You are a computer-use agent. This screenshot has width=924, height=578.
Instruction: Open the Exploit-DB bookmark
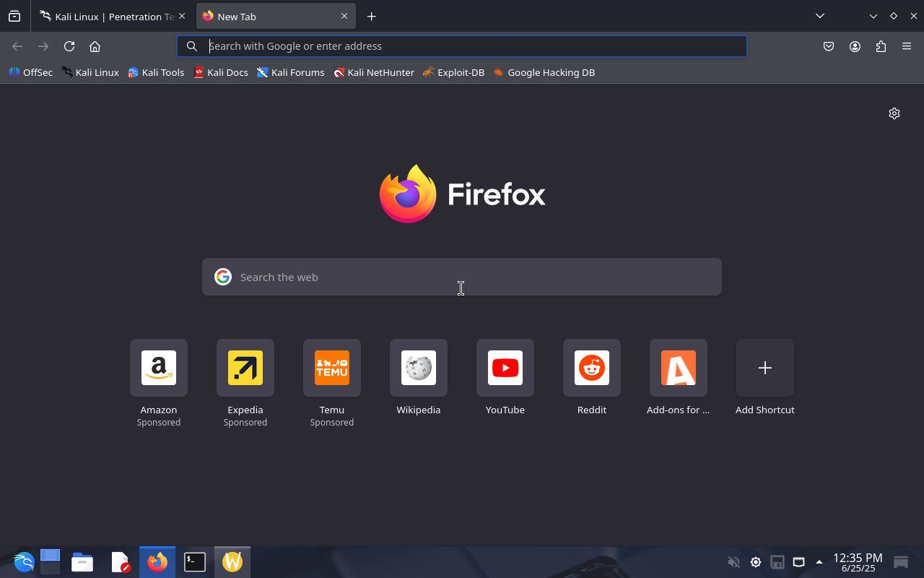point(453,72)
